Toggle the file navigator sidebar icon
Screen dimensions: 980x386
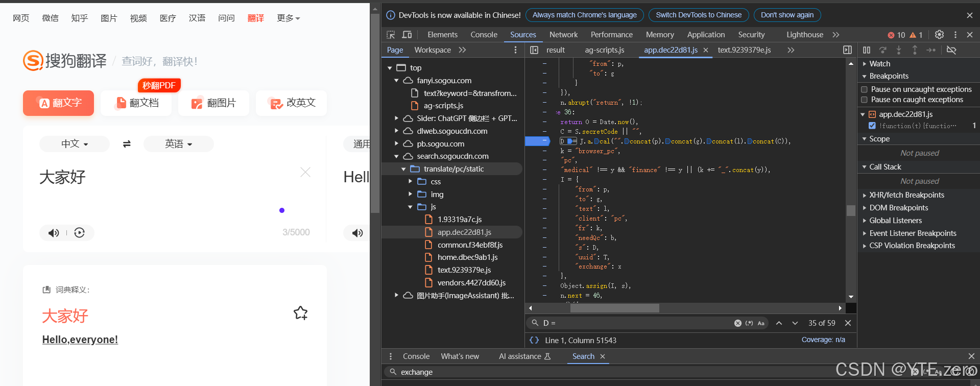tap(534, 50)
